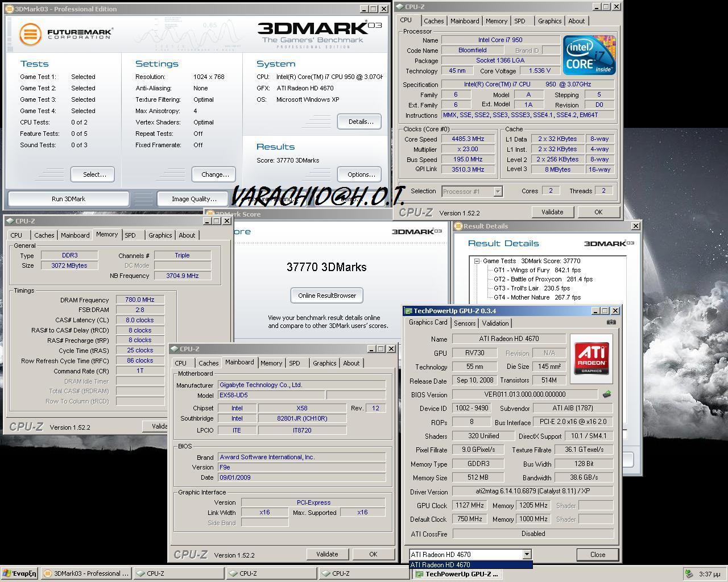Click the system tray network icon
Image resolution: width=728 pixels, height=582 pixels.
point(689,573)
